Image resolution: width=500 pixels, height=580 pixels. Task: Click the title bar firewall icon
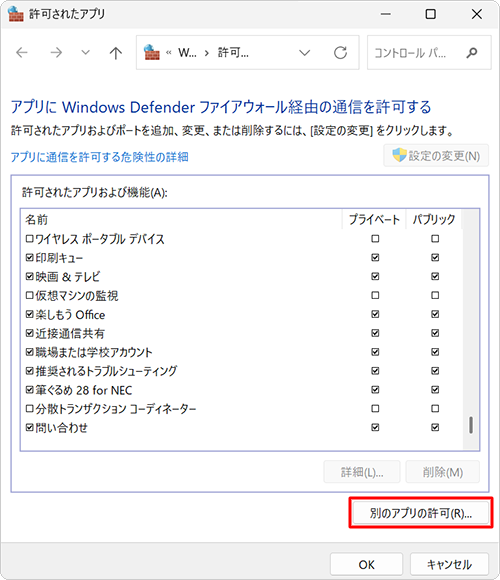(16, 14)
